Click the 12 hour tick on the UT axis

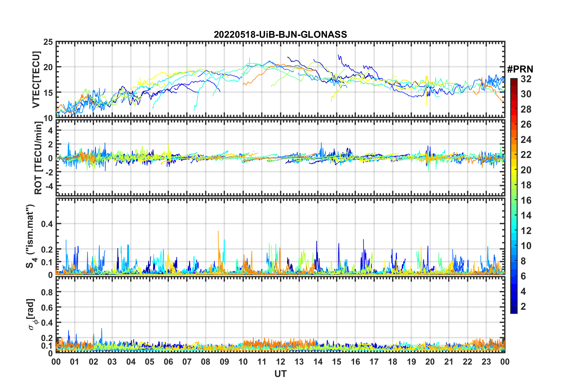280,362
